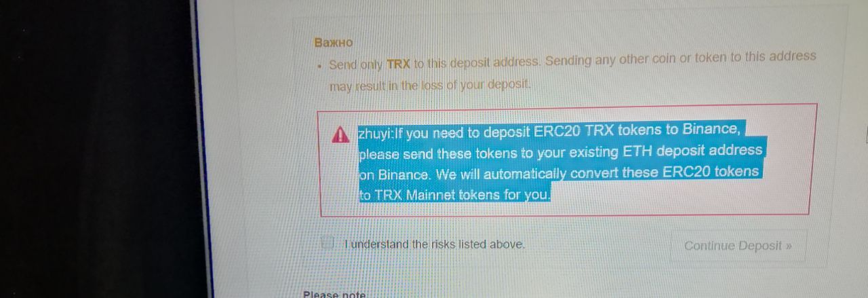The width and height of the screenshot is (868, 298).
Task: Click the 'Please note' heading at the bottom
Action: pos(334,295)
